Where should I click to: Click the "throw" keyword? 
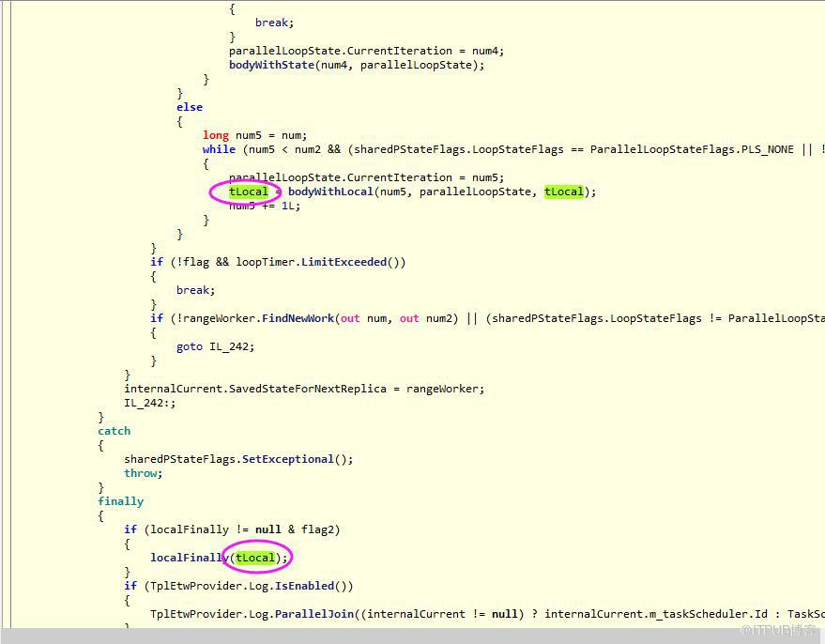pyautogui.click(x=140, y=473)
